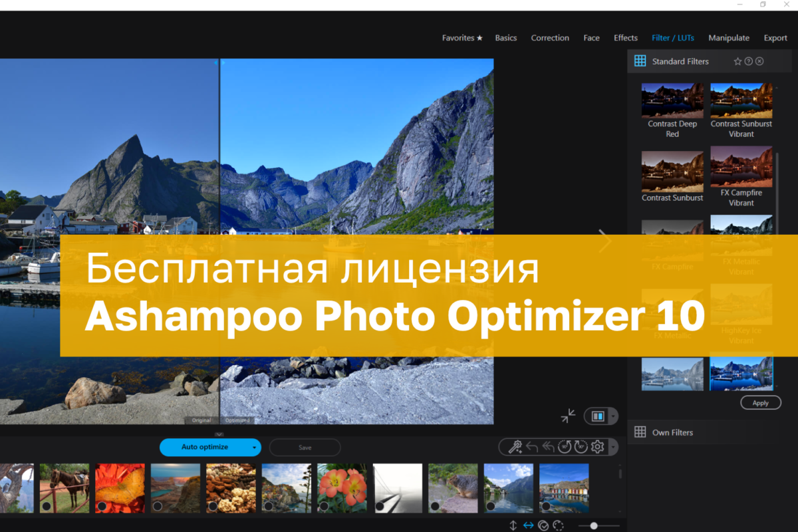Select the Contrast Deep Red filter preview
The width and height of the screenshot is (798, 532).
coord(672,100)
